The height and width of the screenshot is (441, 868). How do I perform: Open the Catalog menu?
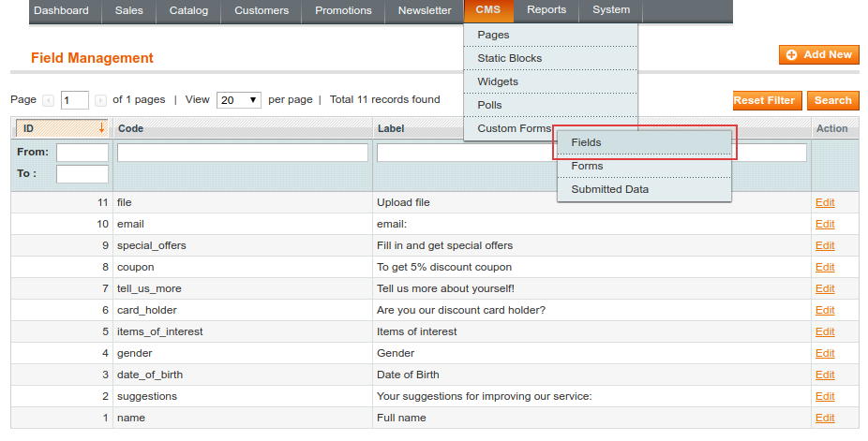click(x=188, y=10)
